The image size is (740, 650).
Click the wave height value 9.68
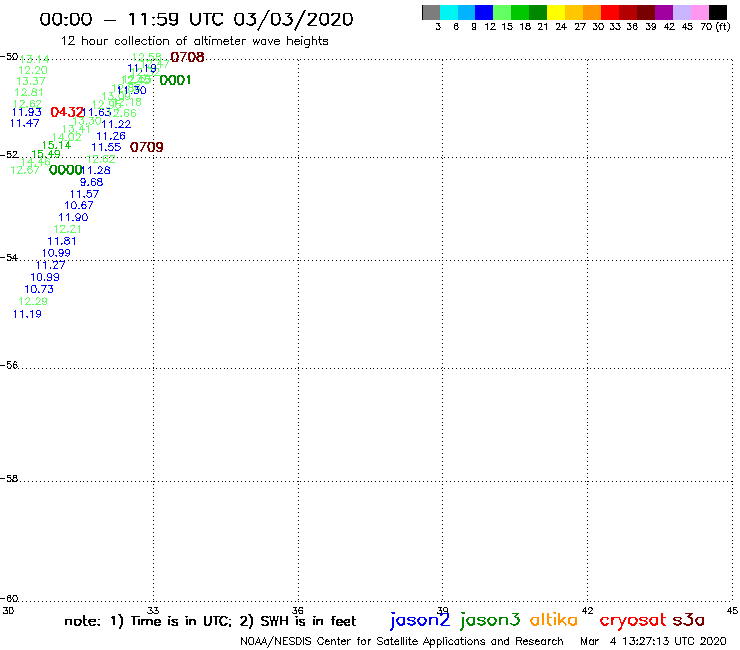[91, 182]
